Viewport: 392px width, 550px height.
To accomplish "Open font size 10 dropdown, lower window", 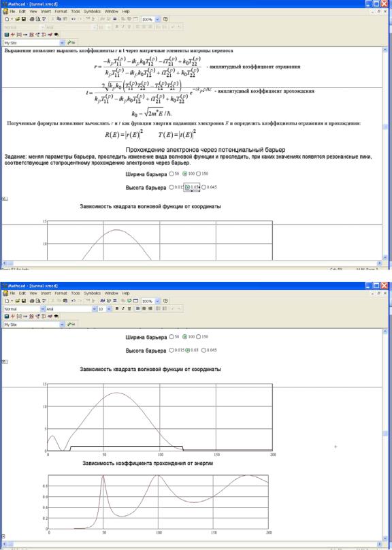I will coord(109,308).
